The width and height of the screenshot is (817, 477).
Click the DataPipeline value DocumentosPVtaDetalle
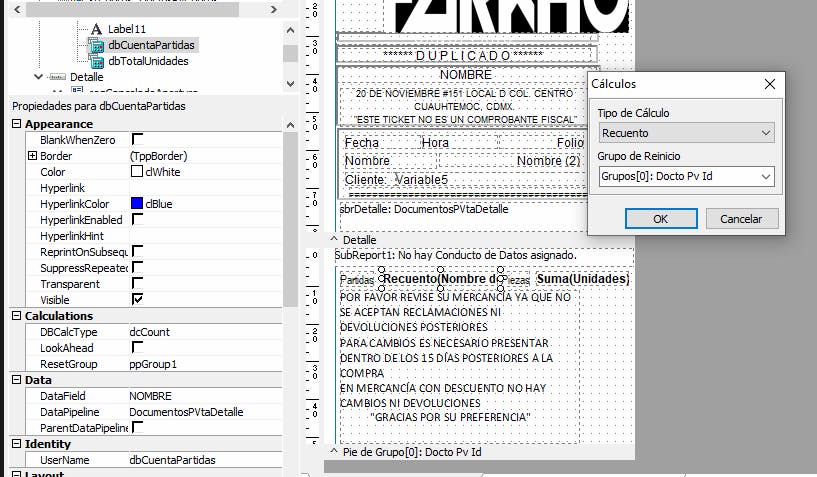pyautogui.click(x=186, y=412)
